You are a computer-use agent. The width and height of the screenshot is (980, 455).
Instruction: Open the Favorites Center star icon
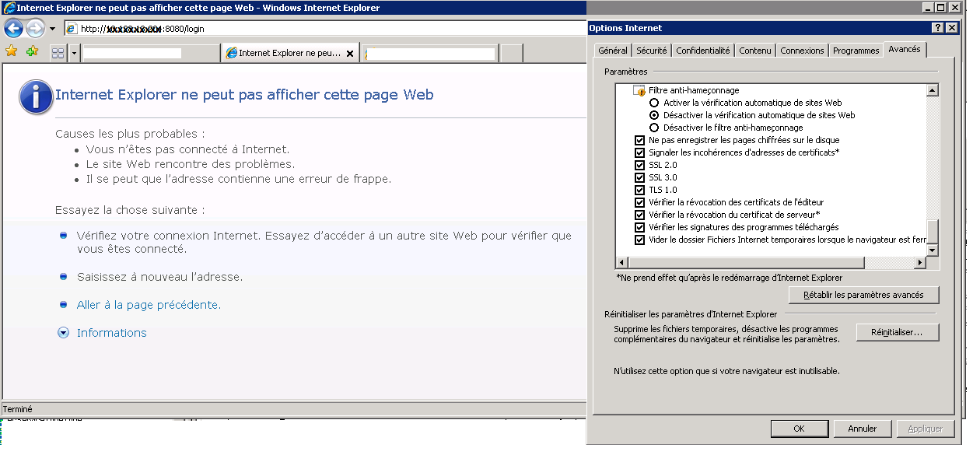click(x=12, y=51)
